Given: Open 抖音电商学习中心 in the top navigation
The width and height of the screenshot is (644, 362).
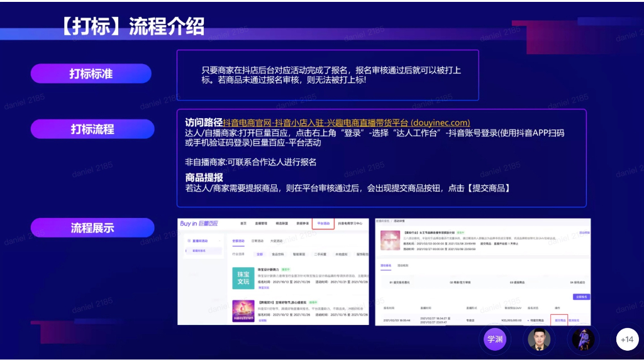Looking at the screenshot, I should (x=350, y=223).
